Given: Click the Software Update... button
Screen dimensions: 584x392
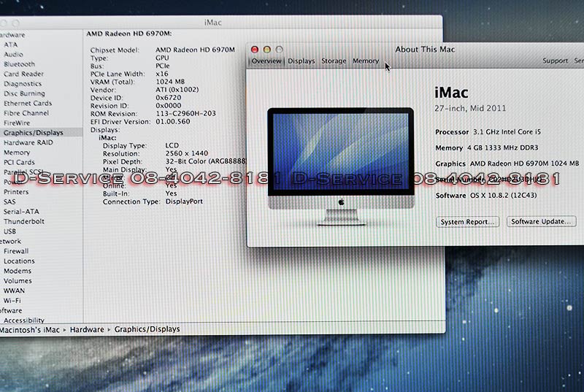Looking at the screenshot, I should (541, 221).
